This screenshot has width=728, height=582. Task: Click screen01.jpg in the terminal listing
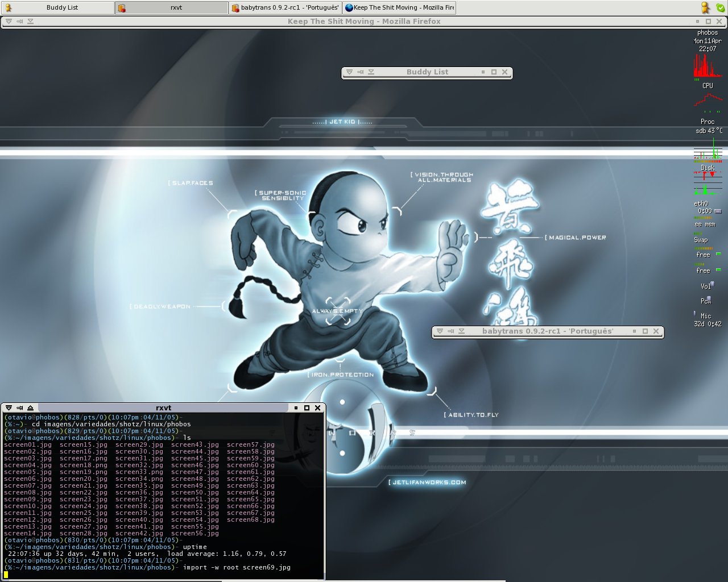(28, 444)
